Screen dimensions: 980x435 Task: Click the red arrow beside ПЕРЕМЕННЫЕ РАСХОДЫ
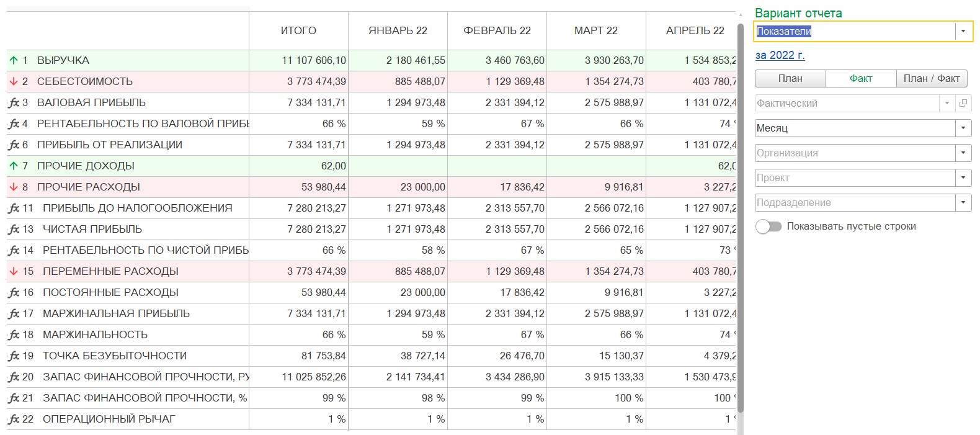[x=14, y=271]
